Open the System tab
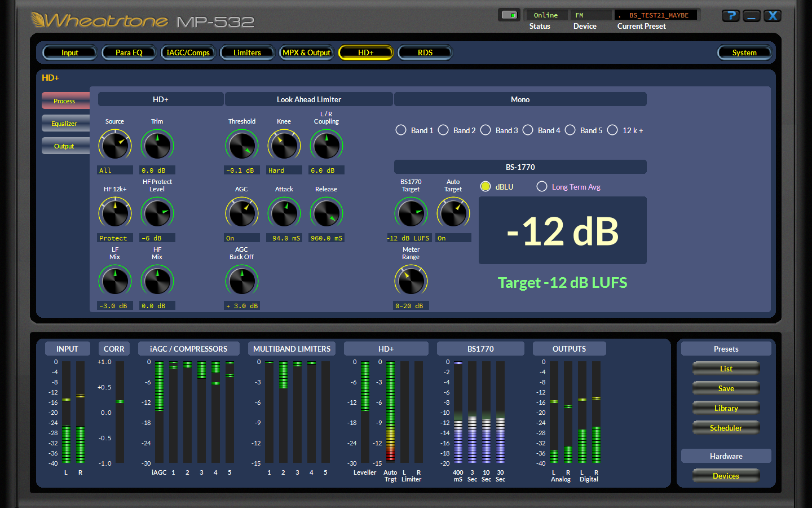812x508 pixels. 744,52
